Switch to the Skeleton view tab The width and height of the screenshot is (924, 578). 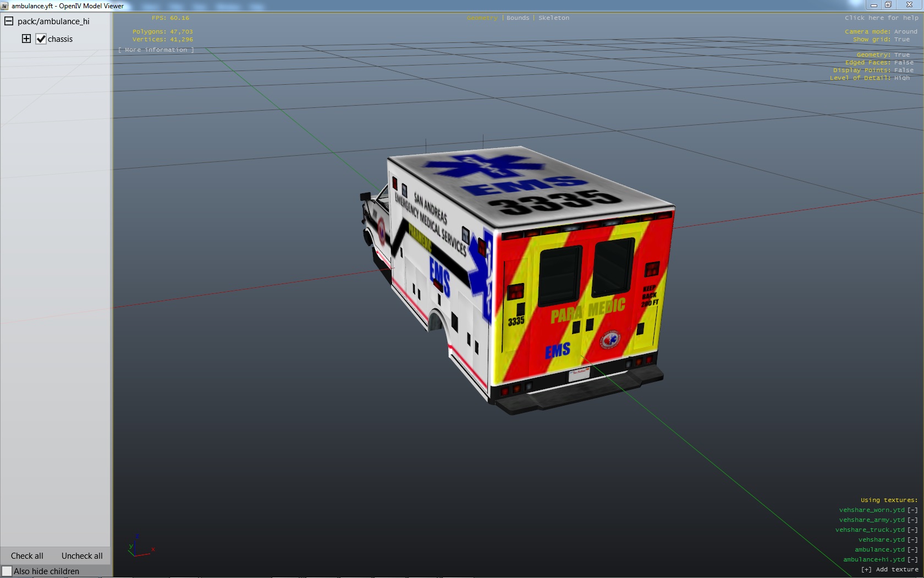[553, 18]
